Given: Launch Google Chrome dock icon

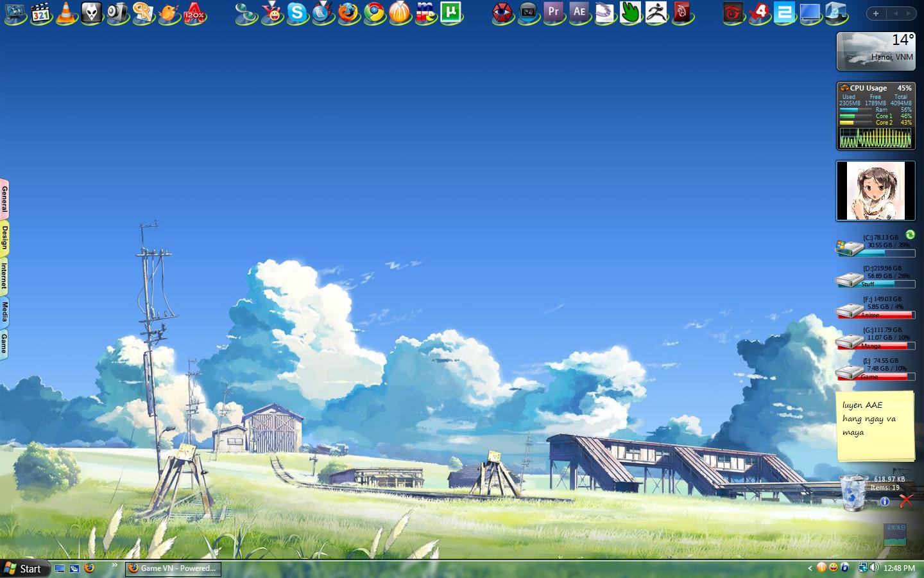Looking at the screenshot, I should click(x=374, y=13).
